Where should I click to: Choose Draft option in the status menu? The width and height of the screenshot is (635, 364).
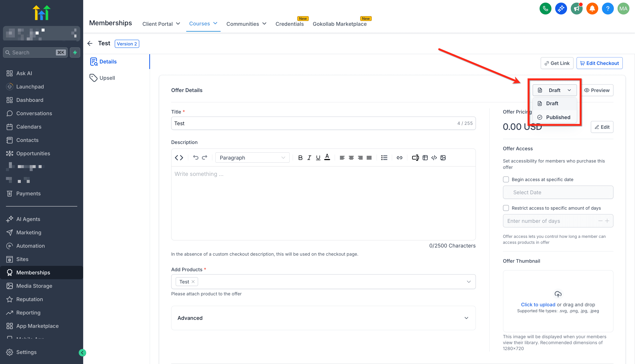(x=554, y=104)
